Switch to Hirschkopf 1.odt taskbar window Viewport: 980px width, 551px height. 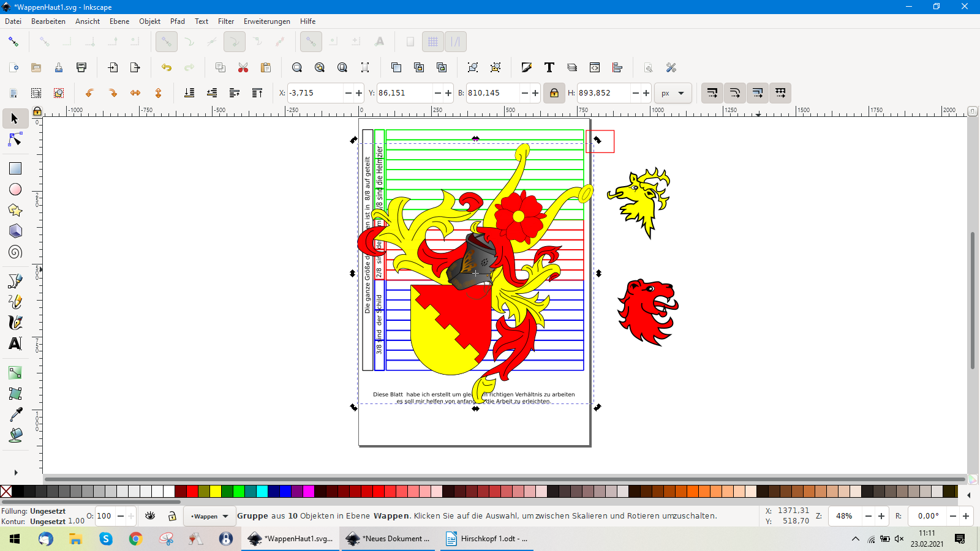487,539
